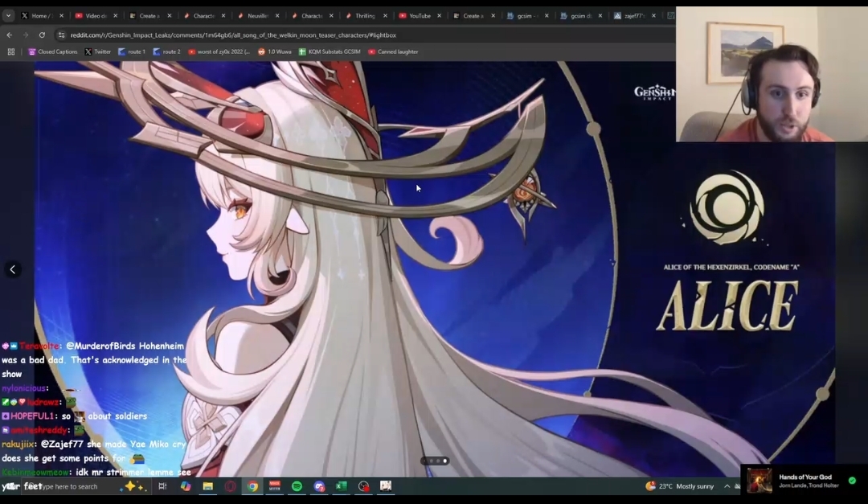This screenshot has width=868, height=504.
Task: Open the route 1 bookmark
Action: point(132,51)
